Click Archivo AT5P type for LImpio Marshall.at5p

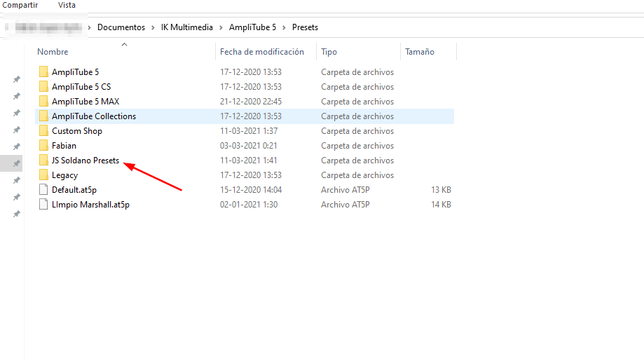345,205
